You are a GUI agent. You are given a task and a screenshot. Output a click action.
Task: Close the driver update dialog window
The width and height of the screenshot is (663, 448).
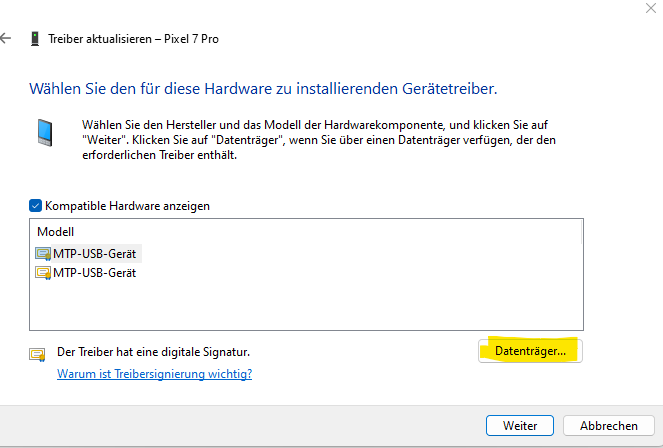(x=651, y=8)
